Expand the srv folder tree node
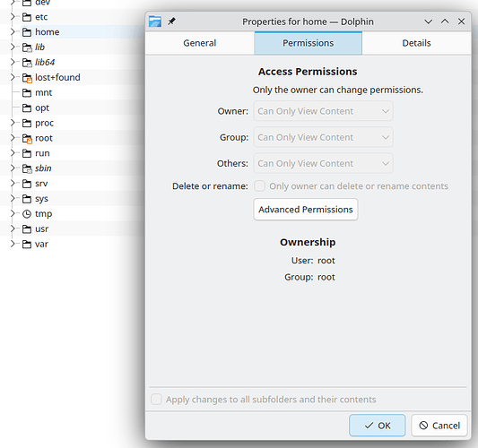The image size is (478, 448). coord(13,184)
